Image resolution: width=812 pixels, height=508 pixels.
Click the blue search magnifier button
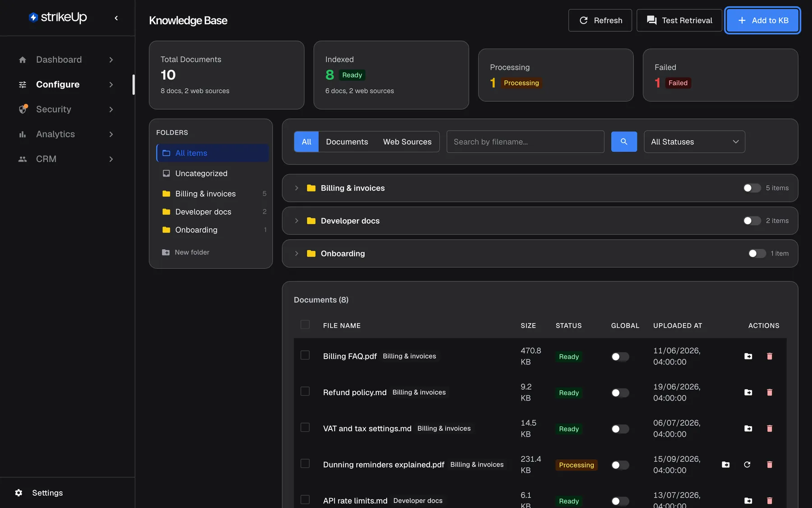coord(624,142)
